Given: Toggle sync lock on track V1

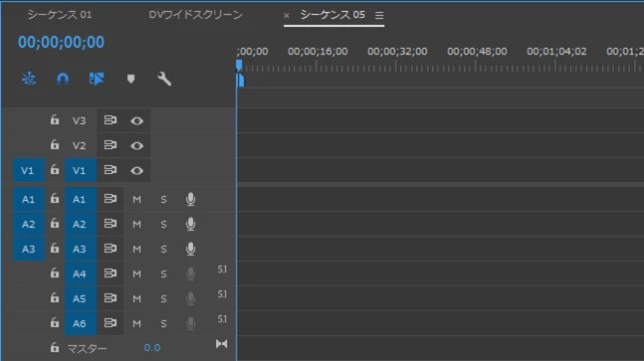Looking at the screenshot, I should (x=110, y=169).
